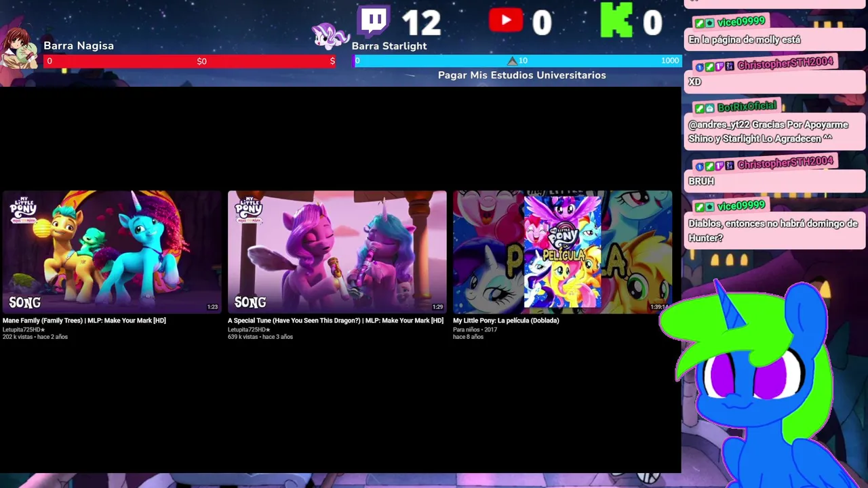
Task: Click the '$0' value on the Nagisa bar
Action: pyautogui.click(x=201, y=62)
